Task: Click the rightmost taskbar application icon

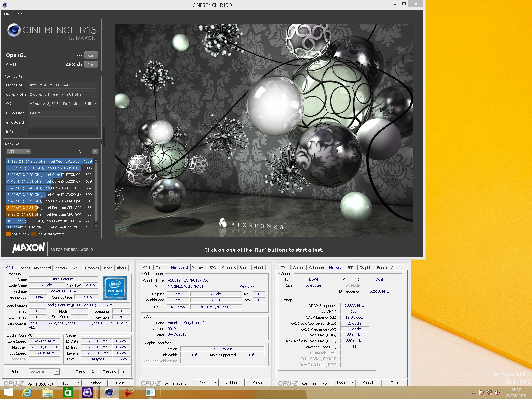Action: coord(150,393)
